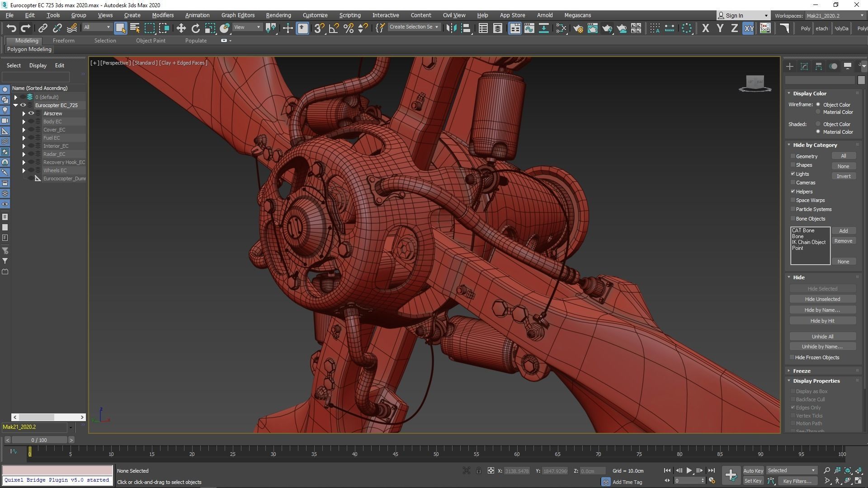The height and width of the screenshot is (488, 868).
Task: Click the Link objects icon
Action: [x=42, y=28]
